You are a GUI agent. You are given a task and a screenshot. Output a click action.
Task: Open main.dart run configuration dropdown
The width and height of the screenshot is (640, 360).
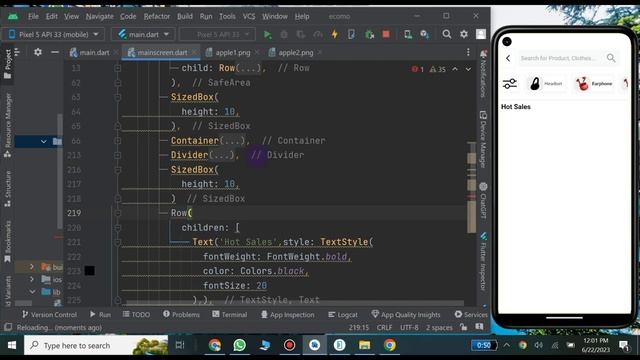click(x=143, y=35)
